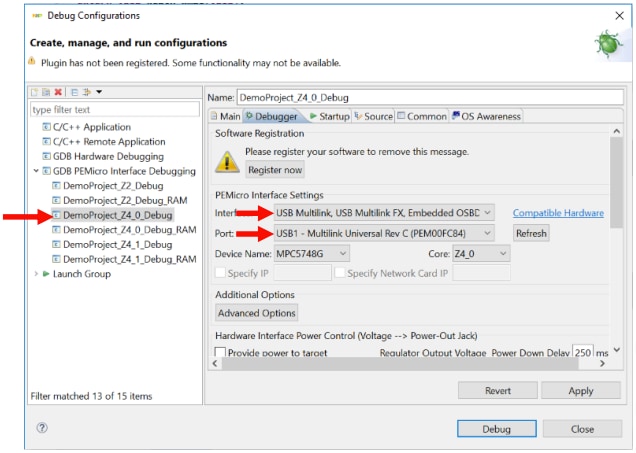Image resolution: width=636 pixels, height=453 pixels.
Task: Delete selected launch configuration via red X
Action: click(58, 92)
